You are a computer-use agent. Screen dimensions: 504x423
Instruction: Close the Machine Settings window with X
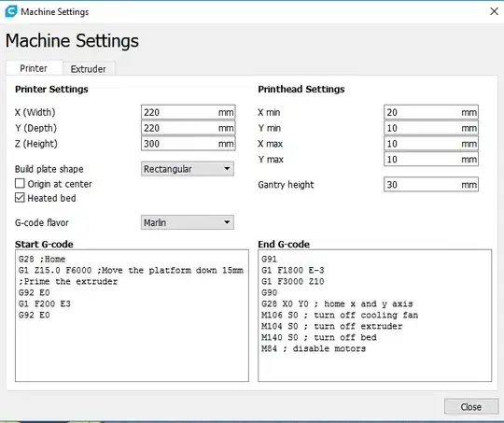494,11
